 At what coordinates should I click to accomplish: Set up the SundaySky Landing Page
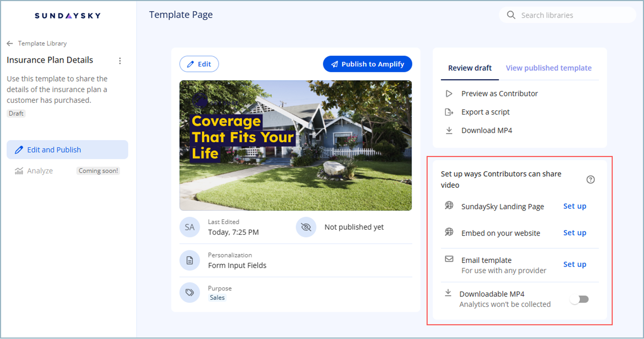(x=574, y=206)
